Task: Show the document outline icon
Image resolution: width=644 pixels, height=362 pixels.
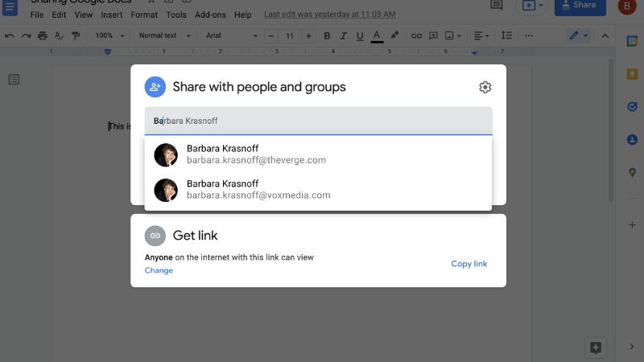Action: tap(14, 79)
